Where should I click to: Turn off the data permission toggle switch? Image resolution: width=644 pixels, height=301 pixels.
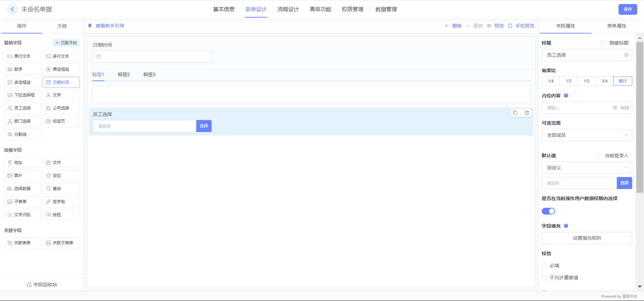pyautogui.click(x=548, y=211)
